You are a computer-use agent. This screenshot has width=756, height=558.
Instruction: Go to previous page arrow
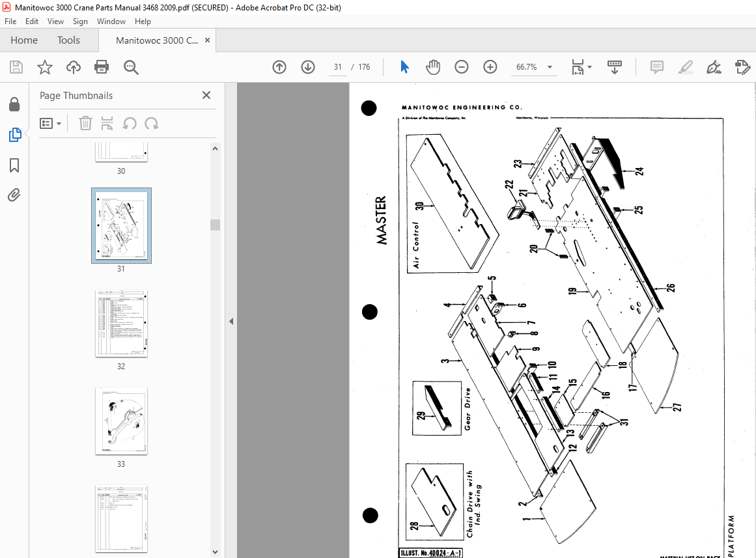click(279, 67)
